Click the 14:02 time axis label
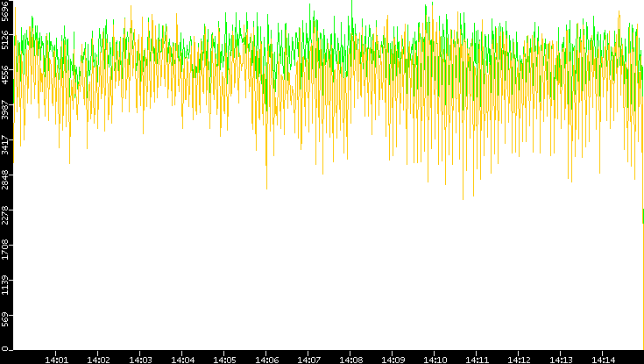Viewport: 644px width, 364px height. click(x=98, y=360)
